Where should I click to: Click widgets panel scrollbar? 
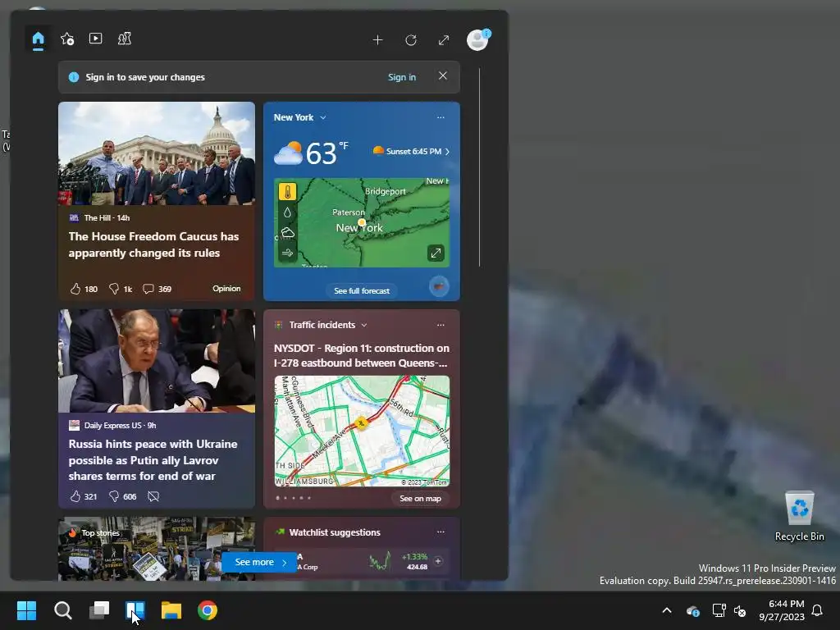(x=479, y=167)
